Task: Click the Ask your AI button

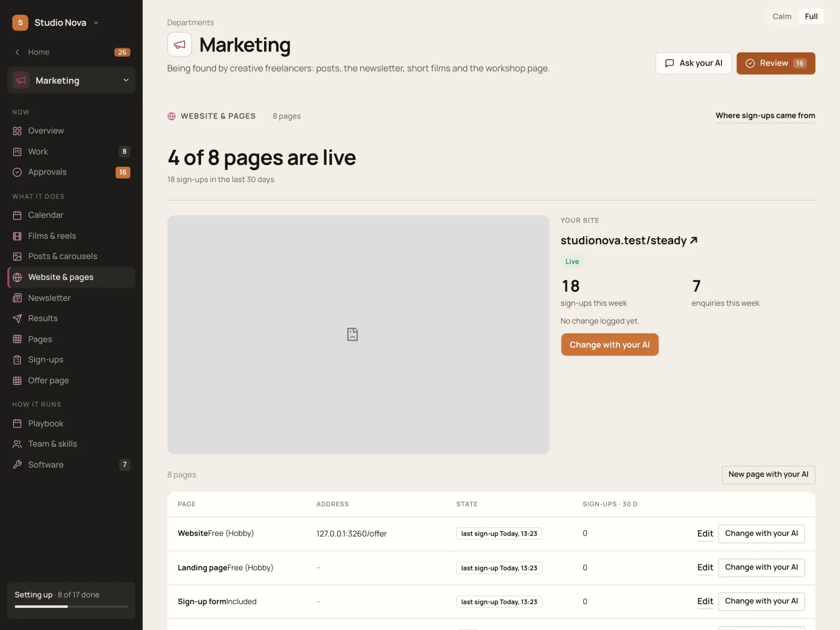Action: pos(694,64)
